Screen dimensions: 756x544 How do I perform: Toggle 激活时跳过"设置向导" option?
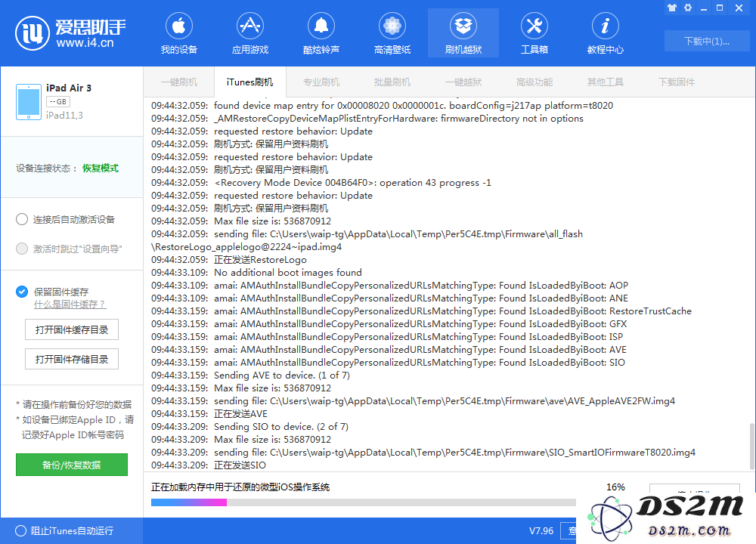point(22,249)
